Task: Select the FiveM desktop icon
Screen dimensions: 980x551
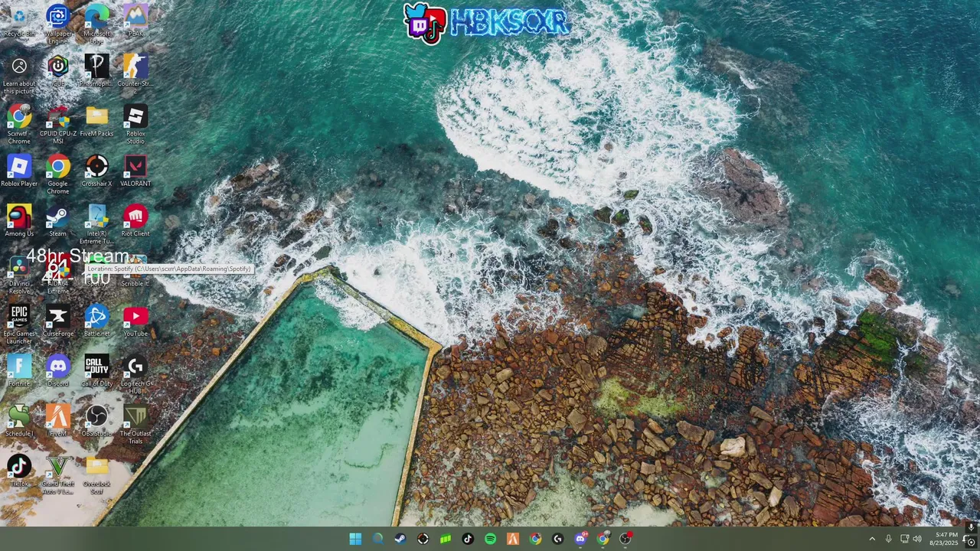Action: click(58, 419)
